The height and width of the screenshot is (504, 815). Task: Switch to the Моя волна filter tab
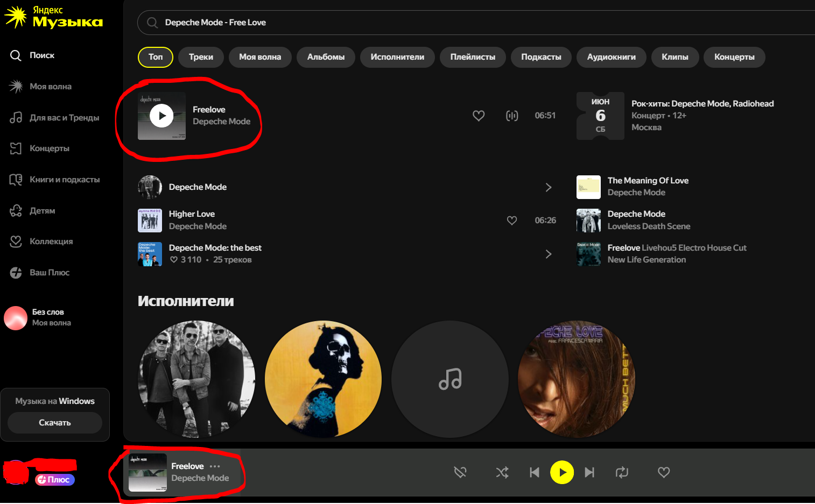pyautogui.click(x=260, y=57)
